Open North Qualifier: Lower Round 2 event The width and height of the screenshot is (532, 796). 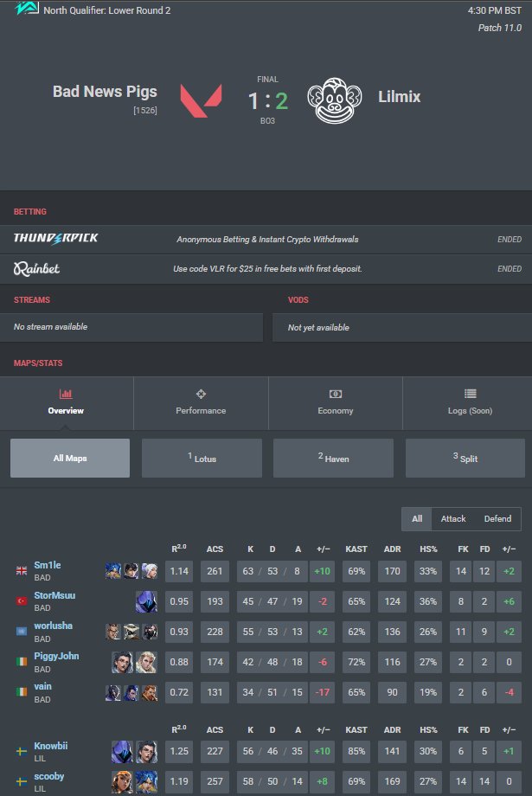pyautogui.click(x=106, y=10)
